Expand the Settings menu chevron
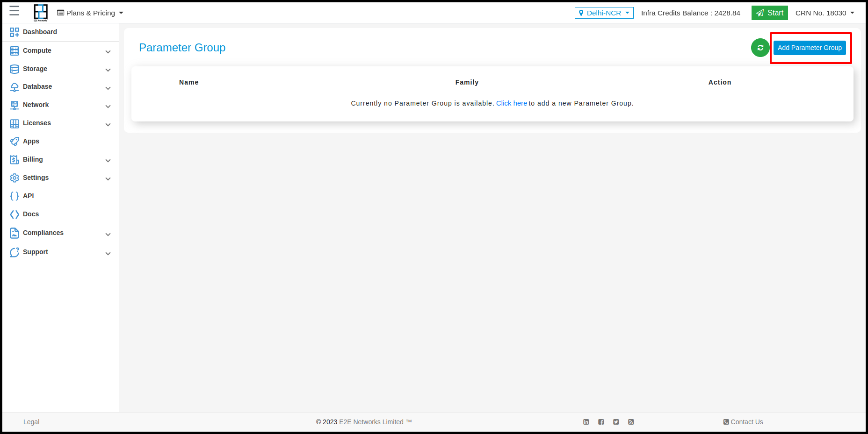Viewport: 868px width, 434px height. click(108, 179)
